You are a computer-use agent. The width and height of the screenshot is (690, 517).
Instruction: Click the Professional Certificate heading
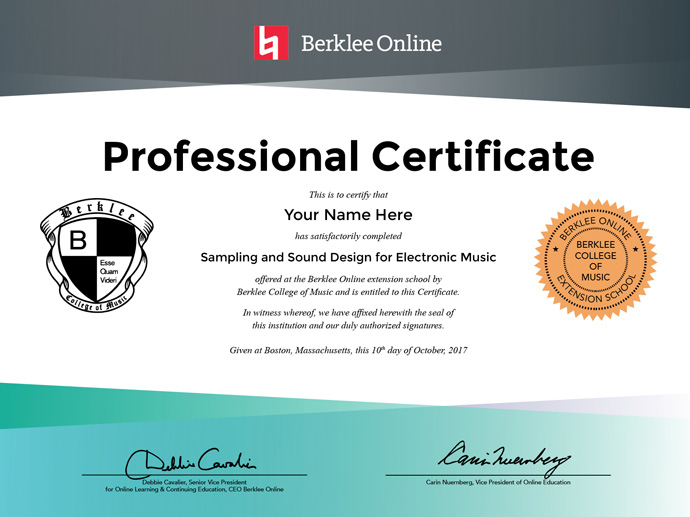tap(349, 157)
